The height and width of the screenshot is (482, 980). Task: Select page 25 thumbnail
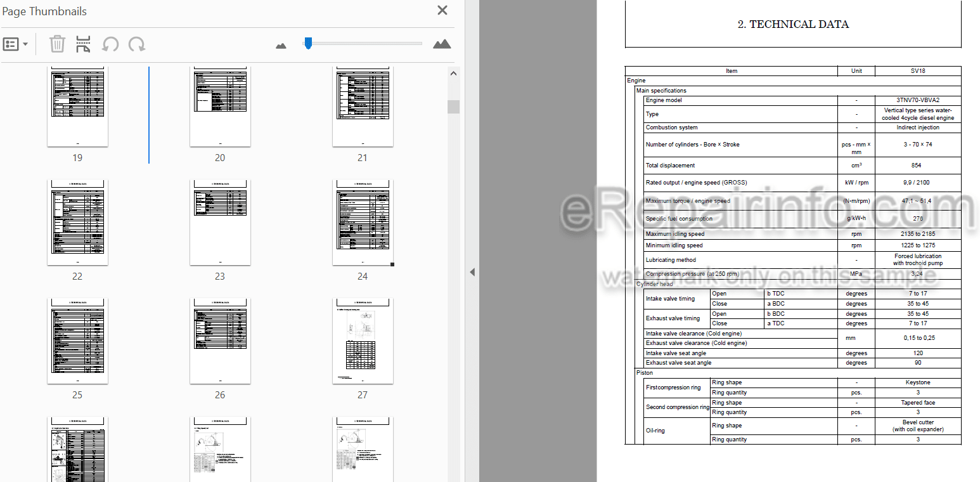(77, 341)
